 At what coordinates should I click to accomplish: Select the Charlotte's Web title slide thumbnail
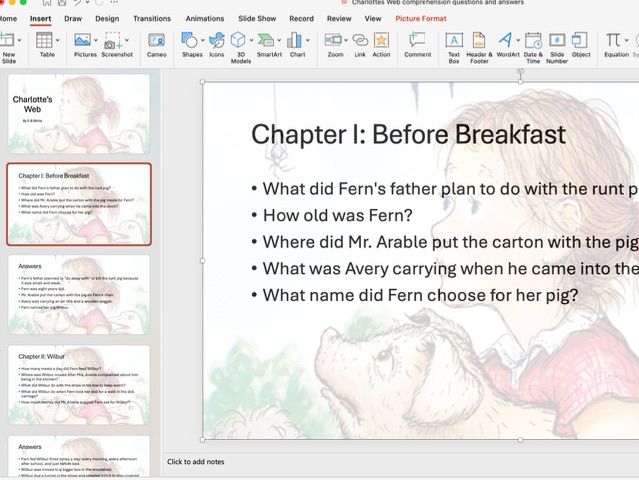point(79,114)
